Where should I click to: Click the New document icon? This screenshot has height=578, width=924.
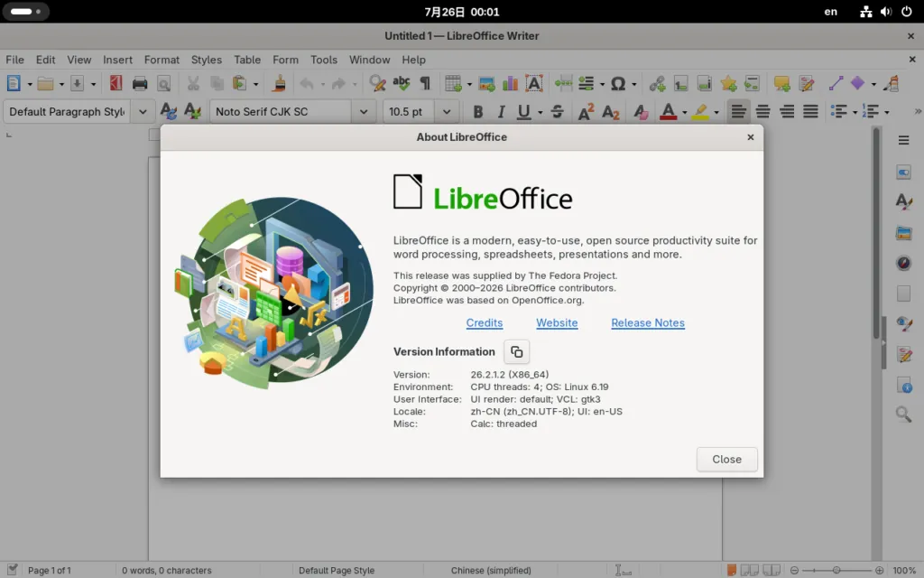pos(14,83)
